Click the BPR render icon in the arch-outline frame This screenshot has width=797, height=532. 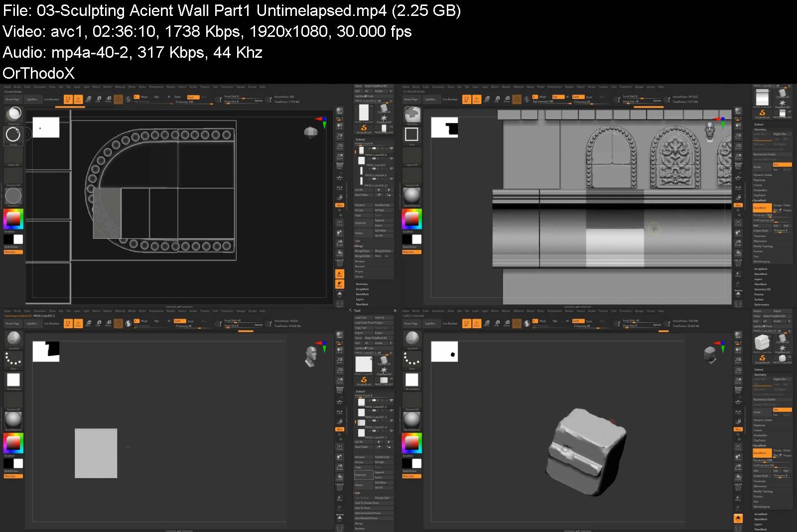[x=339, y=111]
